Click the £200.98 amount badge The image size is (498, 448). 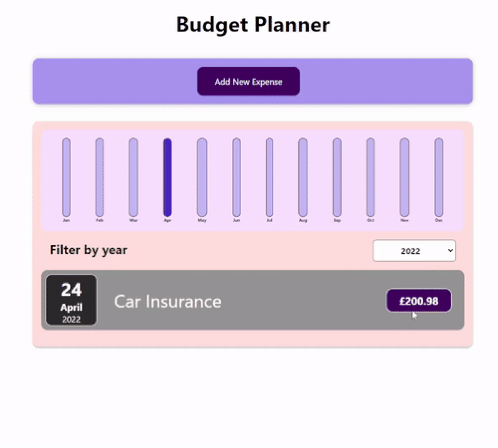[x=419, y=301]
